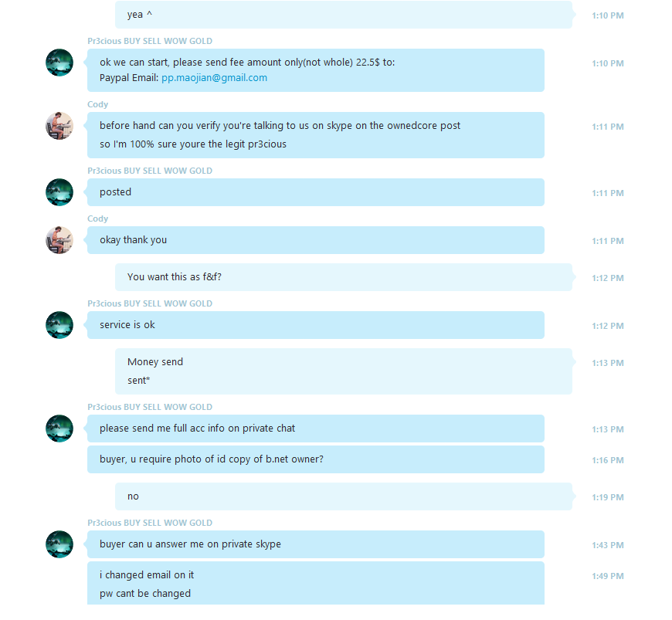
Task: Click the 'service is ok' message bubble
Action: pos(316,325)
